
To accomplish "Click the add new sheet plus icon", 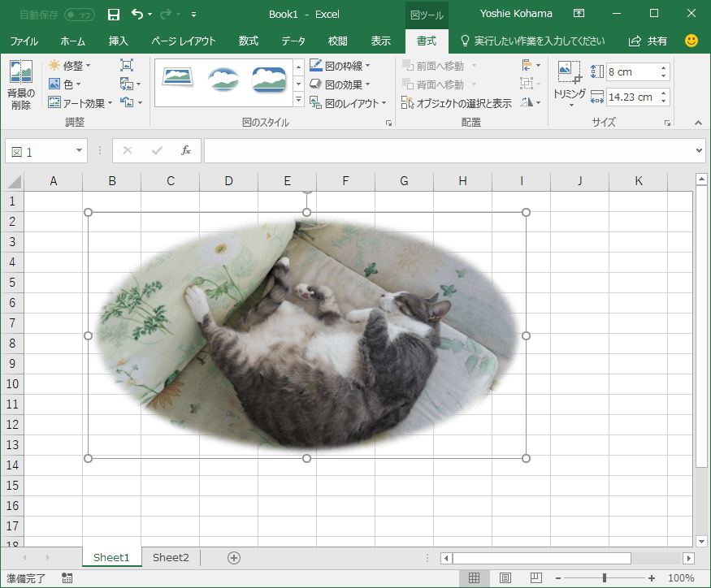I will (x=234, y=557).
